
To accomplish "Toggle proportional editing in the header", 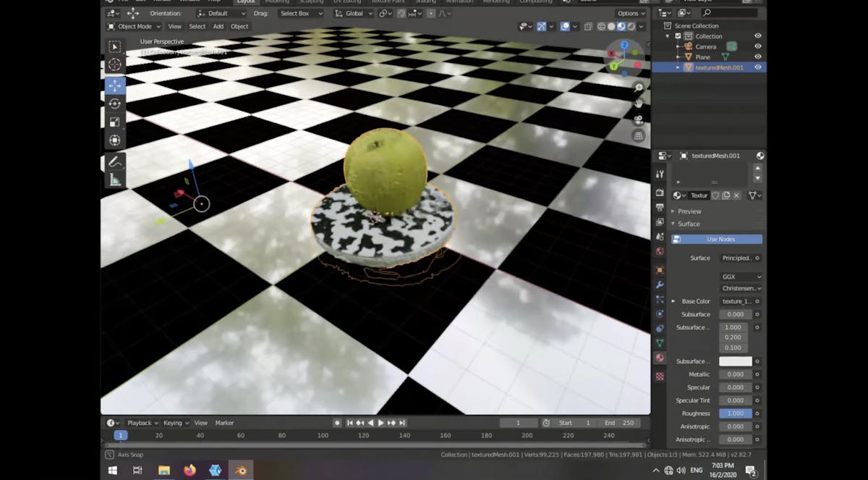I will pyautogui.click(x=432, y=13).
